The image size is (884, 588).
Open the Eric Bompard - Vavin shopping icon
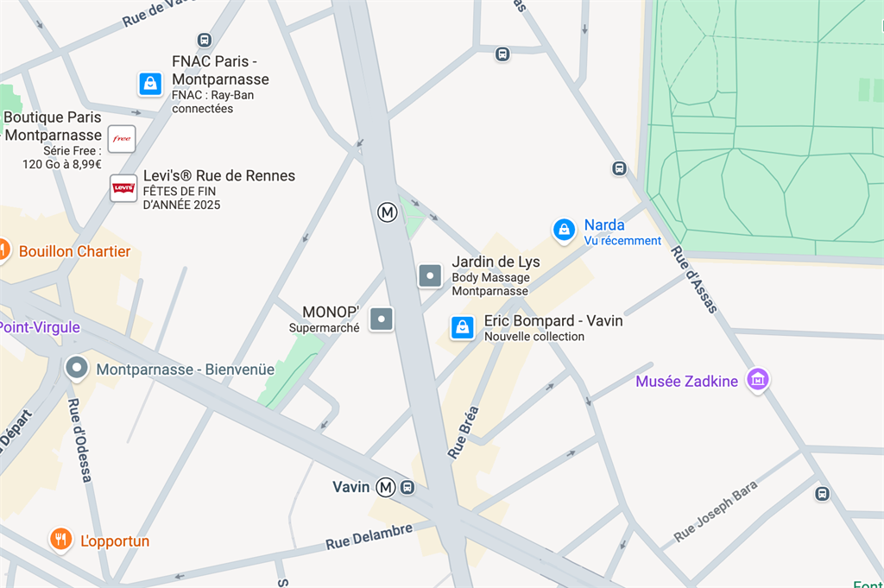coord(463,327)
